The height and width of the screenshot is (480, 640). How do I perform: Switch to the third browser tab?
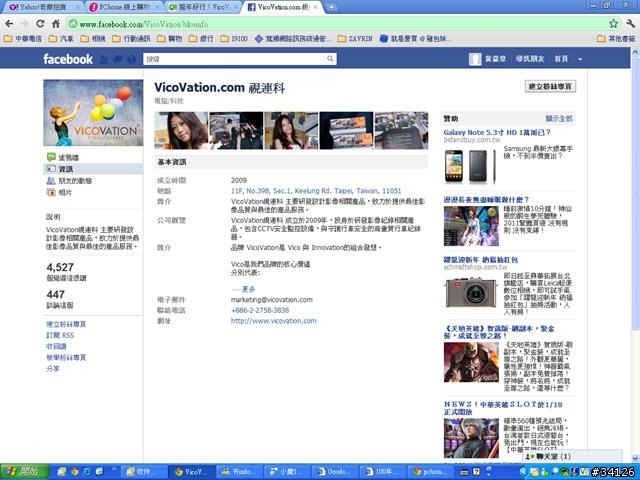coord(203,7)
